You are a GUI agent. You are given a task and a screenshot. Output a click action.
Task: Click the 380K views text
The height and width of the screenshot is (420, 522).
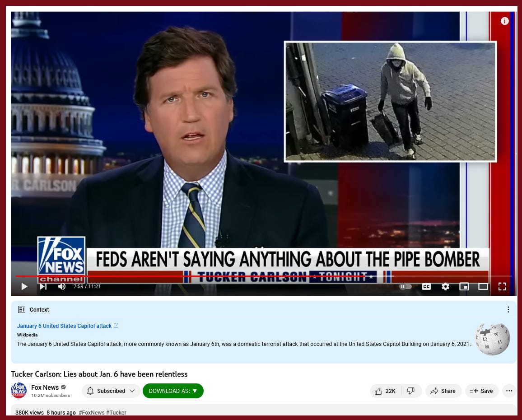pos(30,412)
